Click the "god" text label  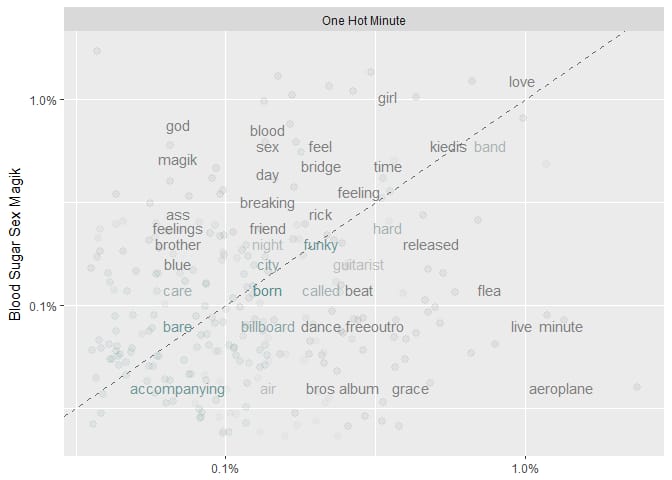(x=178, y=126)
